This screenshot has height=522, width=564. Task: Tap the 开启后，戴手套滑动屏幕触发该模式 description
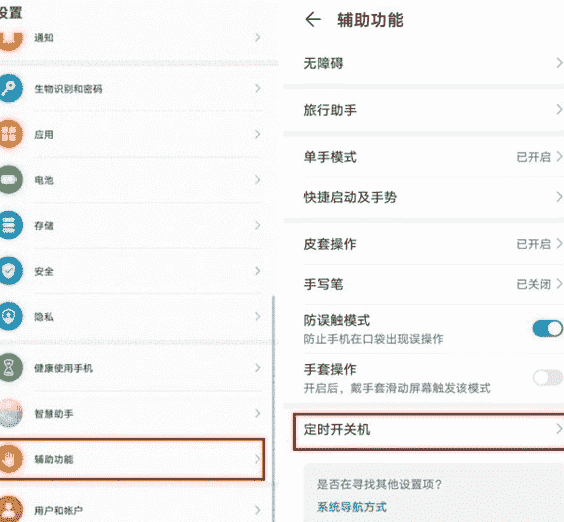pos(397,388)
